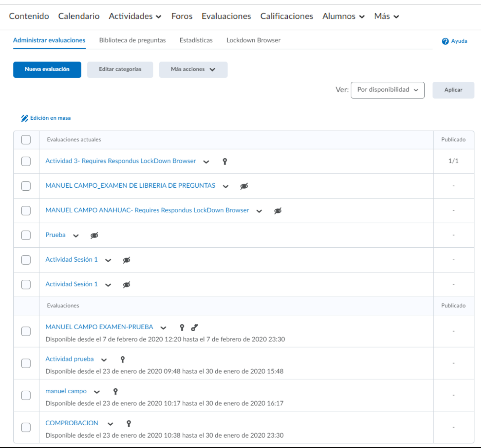Open the Por disponibilidad view selector
The height and width of the screenshot is (448, 481).
click(387, 90)
